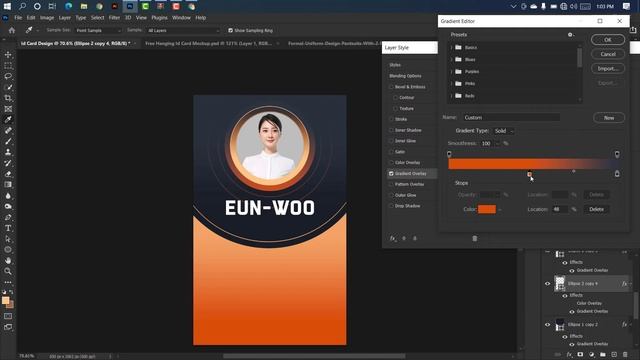This screenshot has width=640, height=360.
Task: Select the Brush tool
Action: pos(8,141)
